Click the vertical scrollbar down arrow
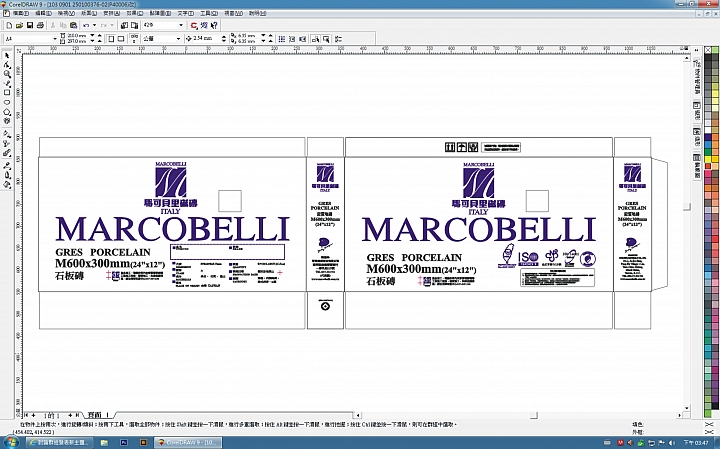Image resolution: width=720 pixels, height=449 pixels. pyautogui.click(x=687, y=408)
